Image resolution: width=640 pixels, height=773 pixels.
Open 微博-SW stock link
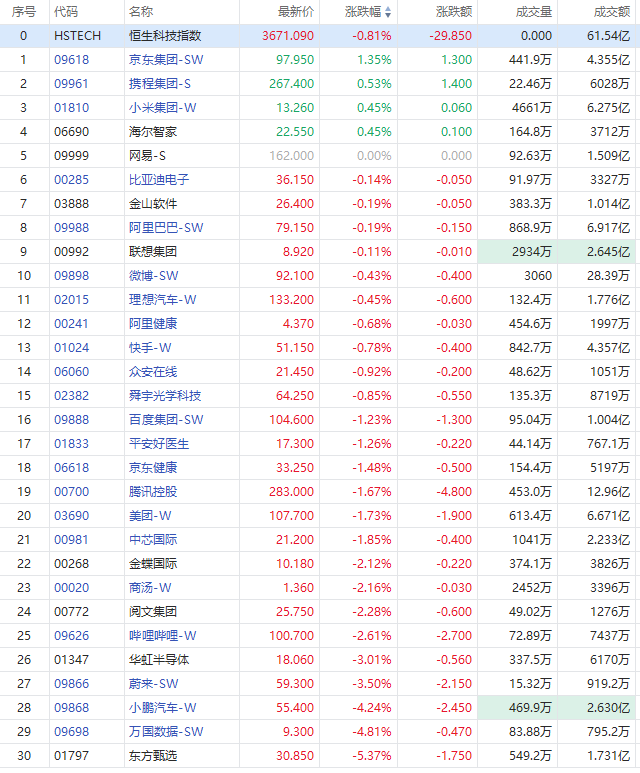tap(153, 276)
